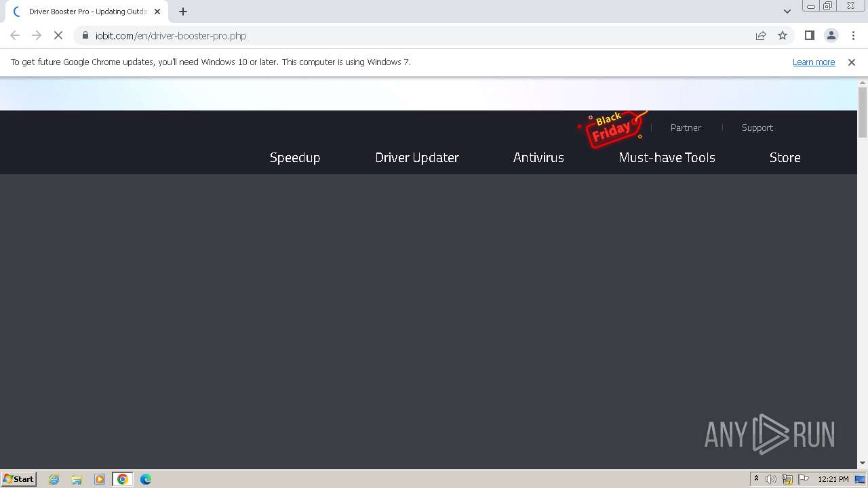
Task: Show hidden system tray icons
Action: (756, 479)
